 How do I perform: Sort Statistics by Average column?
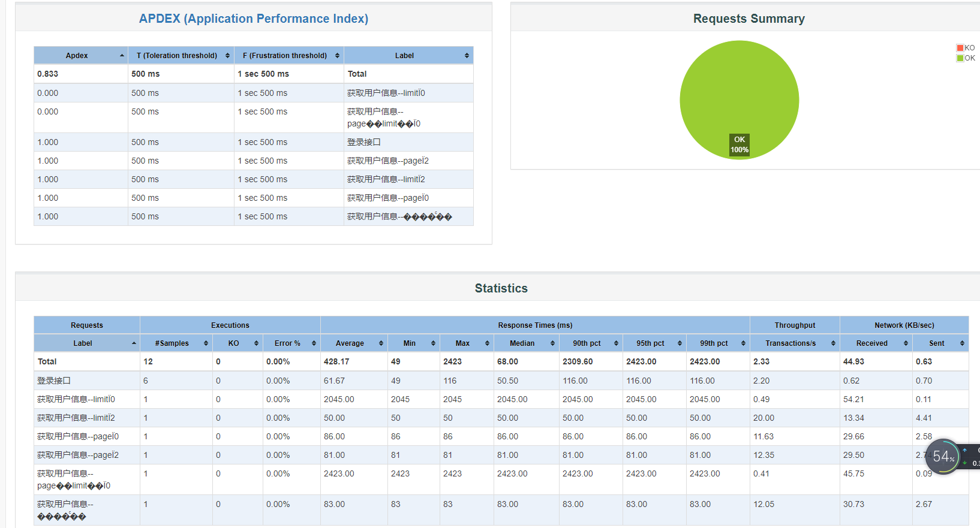(x=354, y=343)
